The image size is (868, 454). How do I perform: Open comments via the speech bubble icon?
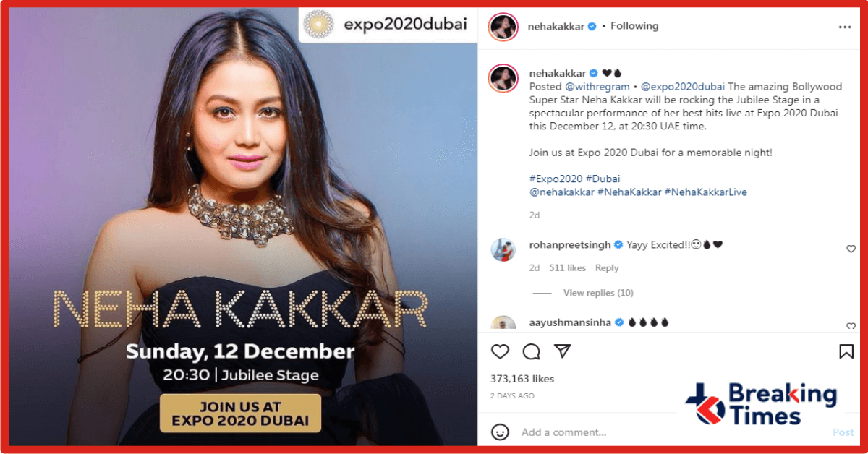pos(532,351)
